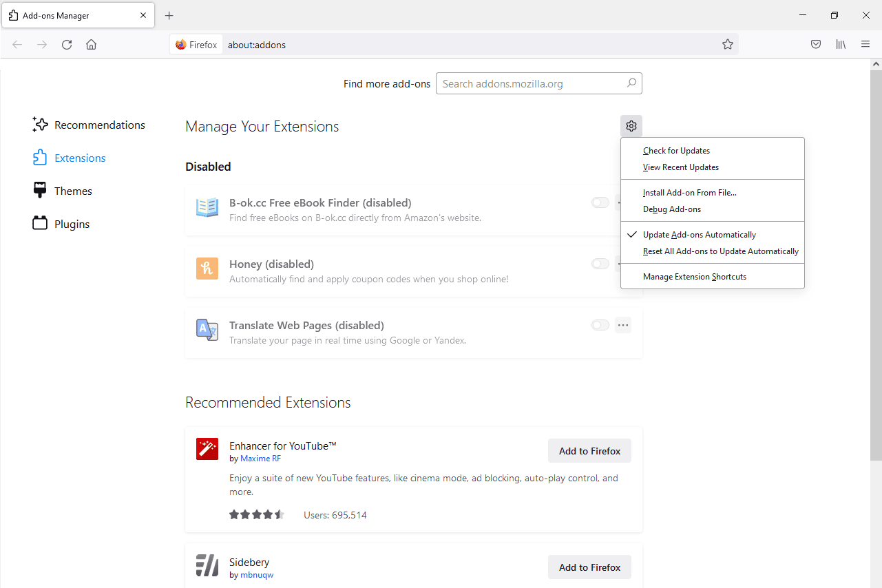Screen dimensions: 882x588
Task: Enable the B-ok.cc Free eBook Finder toggle
Action: pyautogui.click(x=600, y=202)
